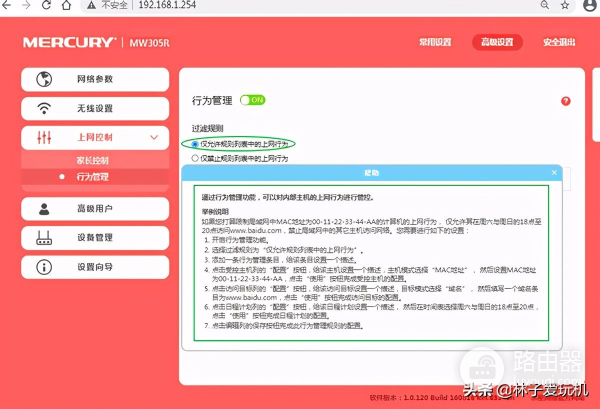This screenshot has height=409, width=600.
Task: Click the info icon for 设置向导
Action: coord(44,267)
